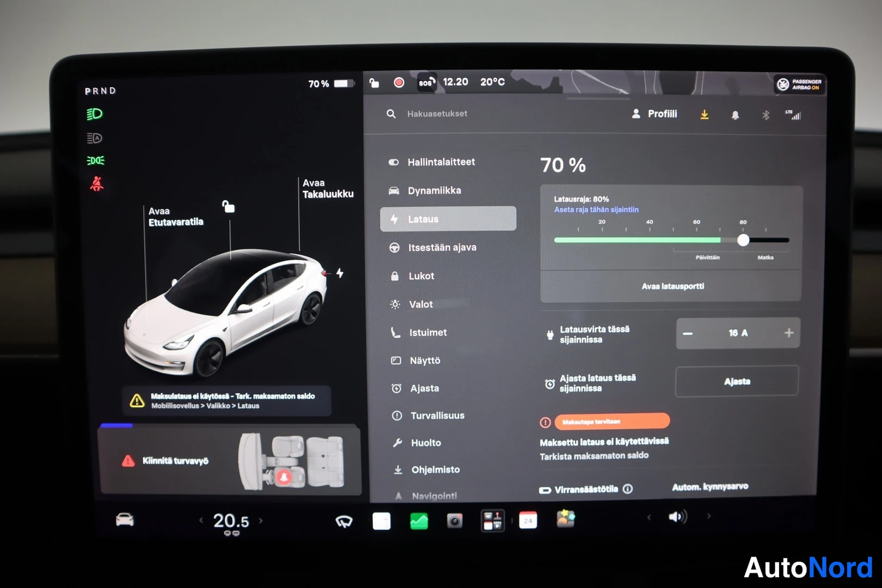Tap Avaa Etutavaratila to open frunk
This screenshot has height=588, width=882.
176,217
